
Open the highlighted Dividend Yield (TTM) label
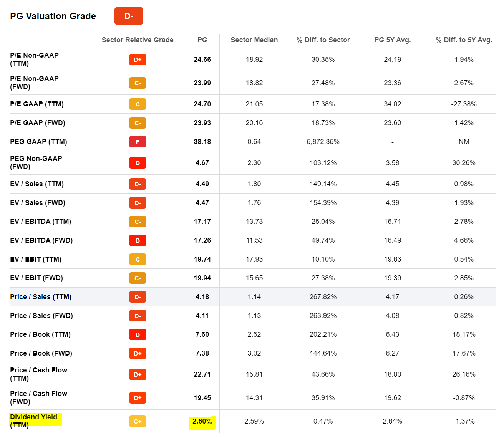pos(33,421)
